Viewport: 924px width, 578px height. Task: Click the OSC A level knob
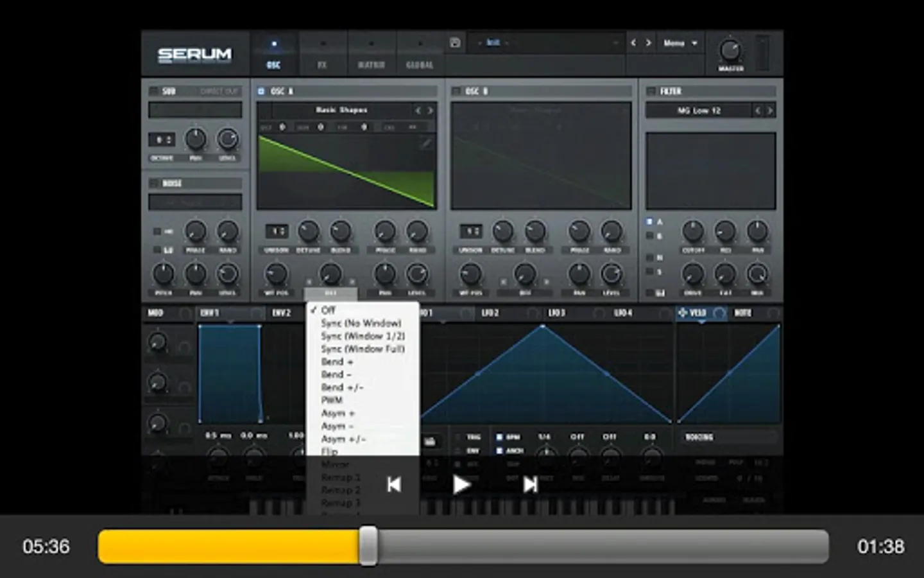coord(417,274)
